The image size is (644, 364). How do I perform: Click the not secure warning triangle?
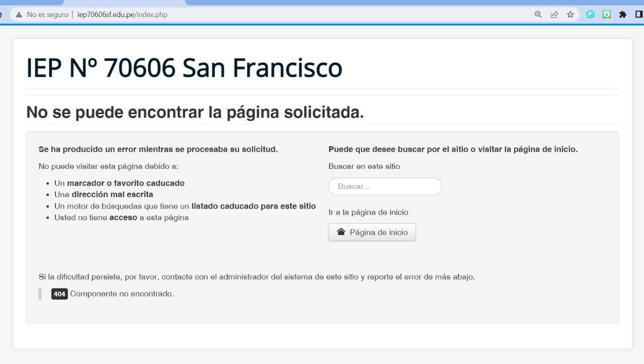19,15
